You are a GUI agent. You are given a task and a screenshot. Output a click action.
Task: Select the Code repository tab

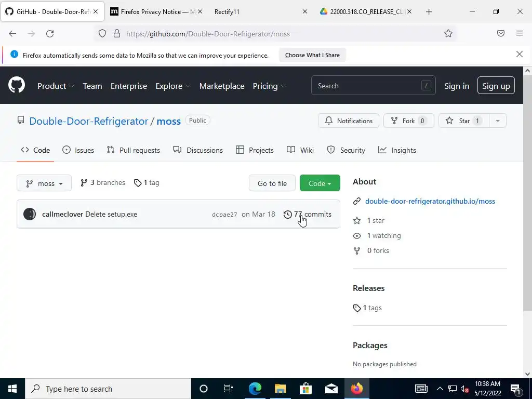coord(35,150)
